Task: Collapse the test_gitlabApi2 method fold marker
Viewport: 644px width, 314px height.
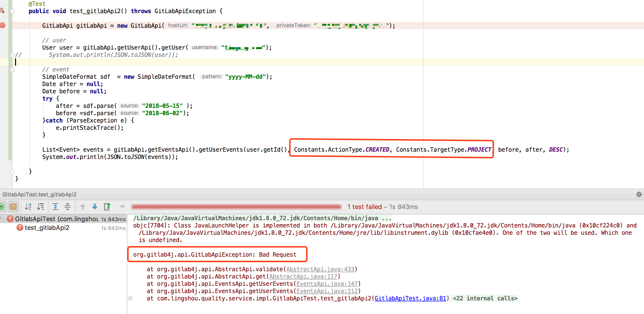Action: pos(12,11)
